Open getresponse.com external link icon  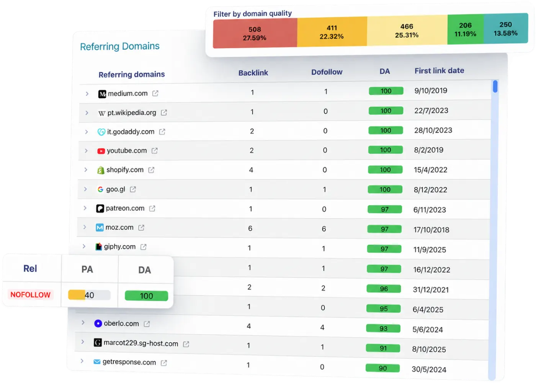click(164, 363)
